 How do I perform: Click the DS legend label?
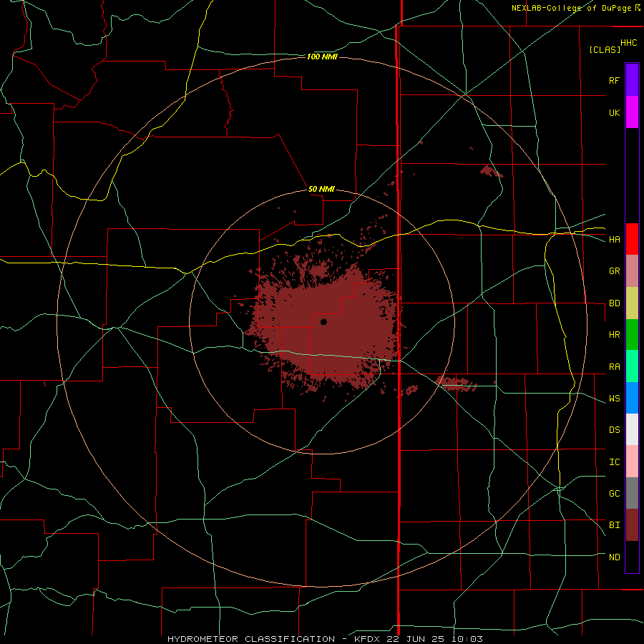(614, 430)
